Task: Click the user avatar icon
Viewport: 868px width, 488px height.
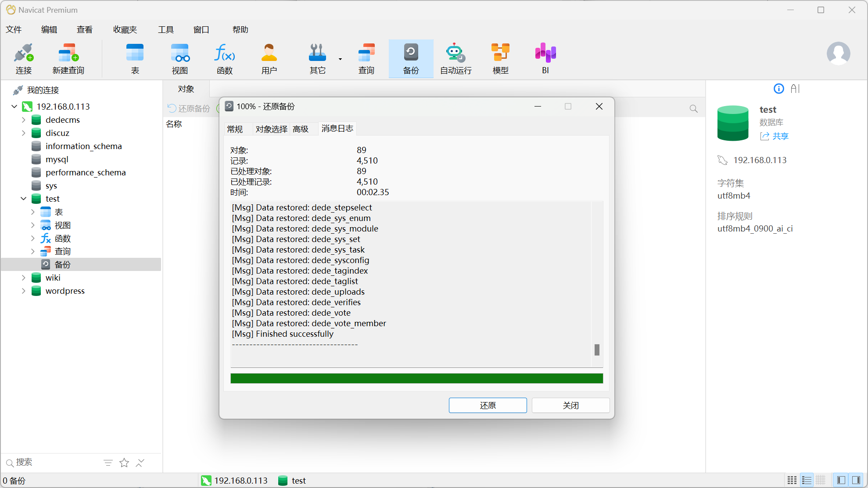Action: 838,53
